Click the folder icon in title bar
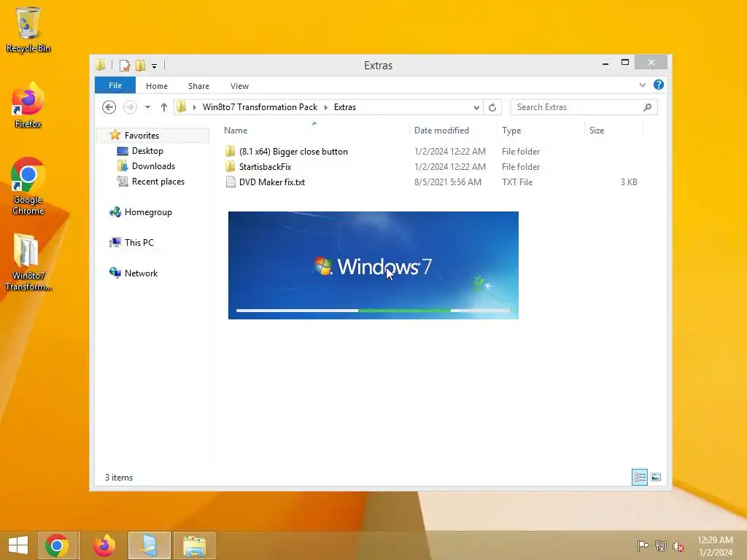The height and width of the screenshot is (560, 747). pos(101,65)
